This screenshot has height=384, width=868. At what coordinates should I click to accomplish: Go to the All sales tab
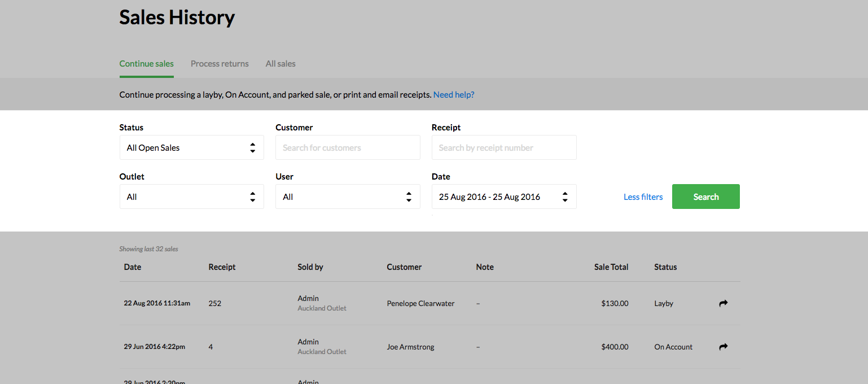[x=280, y=64]
